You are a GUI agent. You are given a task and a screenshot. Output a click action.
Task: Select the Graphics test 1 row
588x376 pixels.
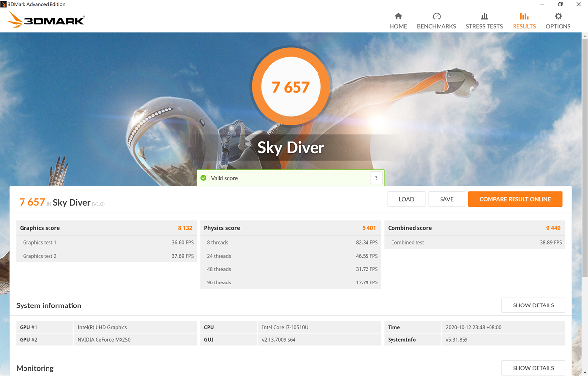(x=107, y=243)
